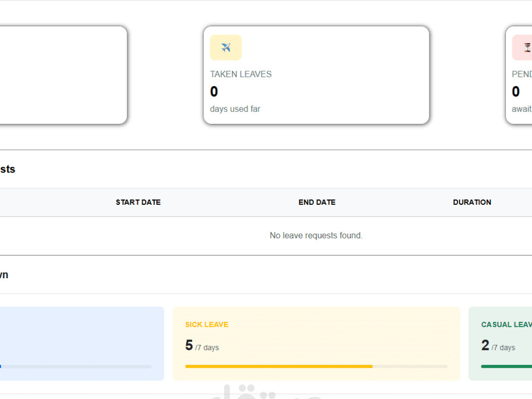The image size is (532, 399).
Task: Select the TAKEN LEAVES label
Action: [x=241, y=74]
